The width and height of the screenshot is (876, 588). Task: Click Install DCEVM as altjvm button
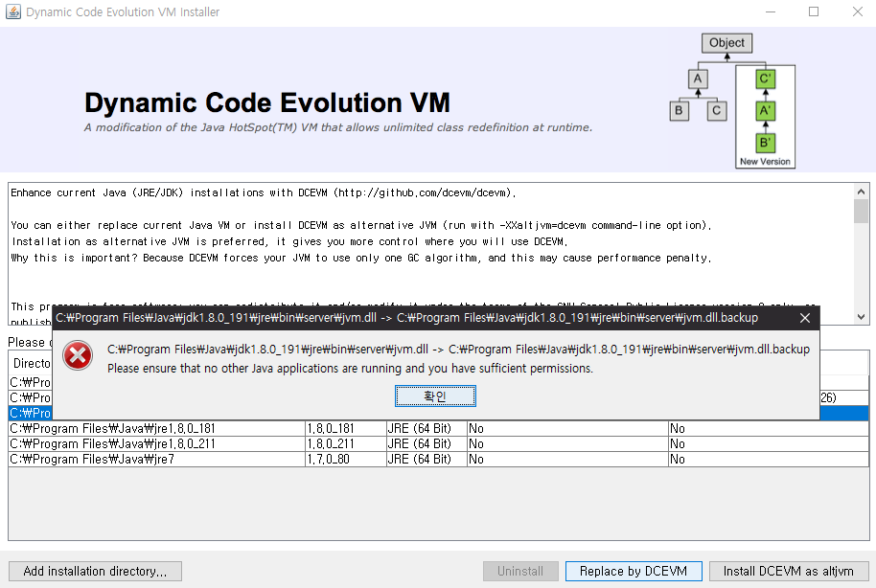click(788, 572)
